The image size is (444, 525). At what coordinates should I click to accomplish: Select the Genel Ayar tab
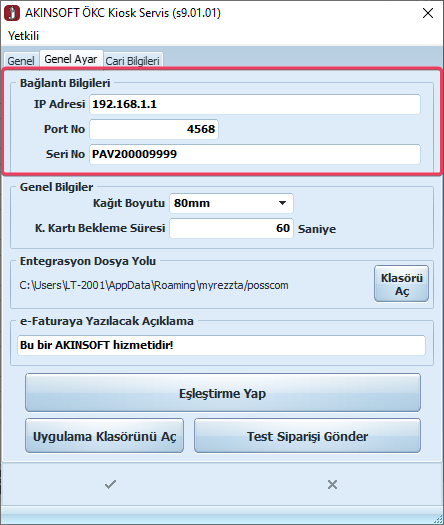71,59
